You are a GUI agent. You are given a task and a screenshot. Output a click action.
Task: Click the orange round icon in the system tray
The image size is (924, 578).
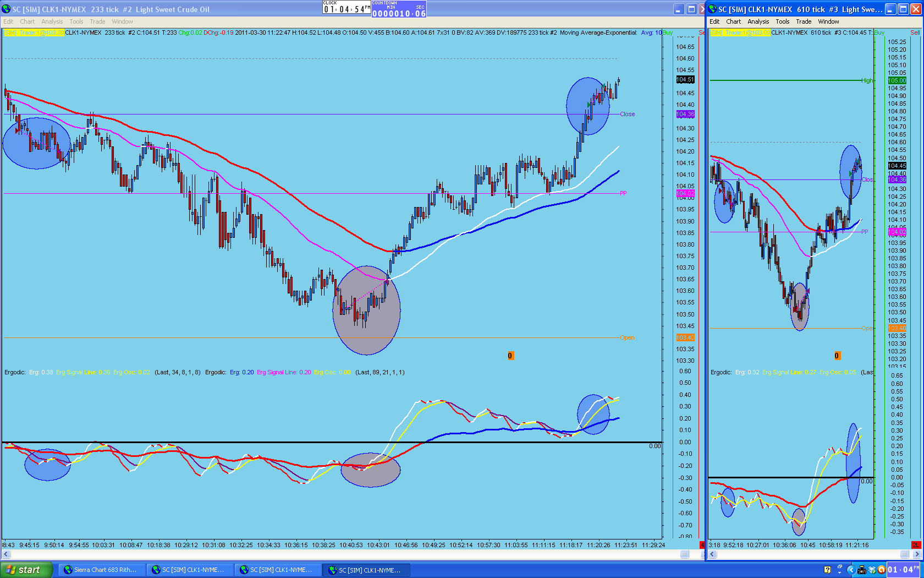point(882,570)
